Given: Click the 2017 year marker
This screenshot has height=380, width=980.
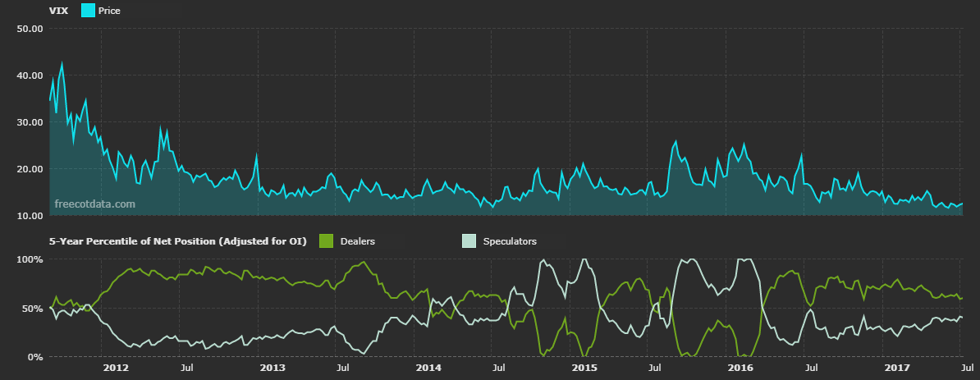Looking at the screenshot, I should click(x=897, y=369).
